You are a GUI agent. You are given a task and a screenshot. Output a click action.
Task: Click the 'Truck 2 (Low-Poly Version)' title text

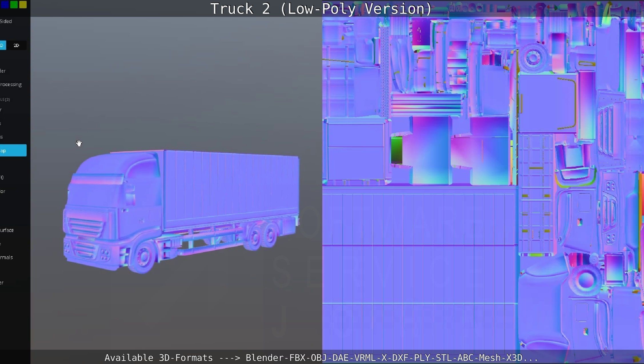click(x=321, y=9)
